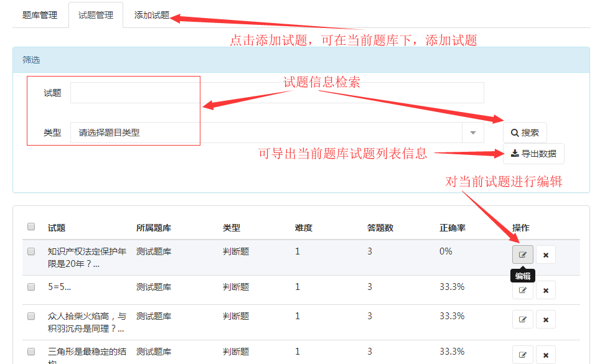Edit the 知识产权法定保护年限 question

(522, 254)
